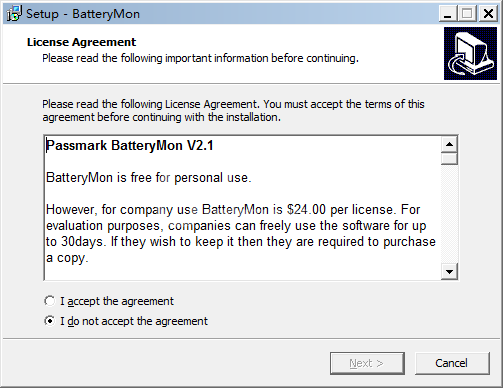Click the grayed-out maximize button

tap(467, 14)
